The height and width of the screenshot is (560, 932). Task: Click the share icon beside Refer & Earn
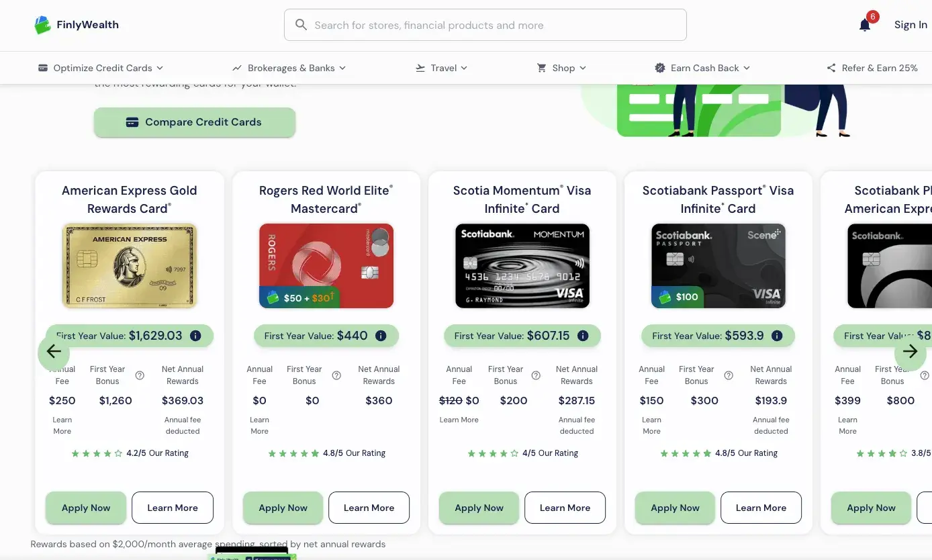click(831, 68)
